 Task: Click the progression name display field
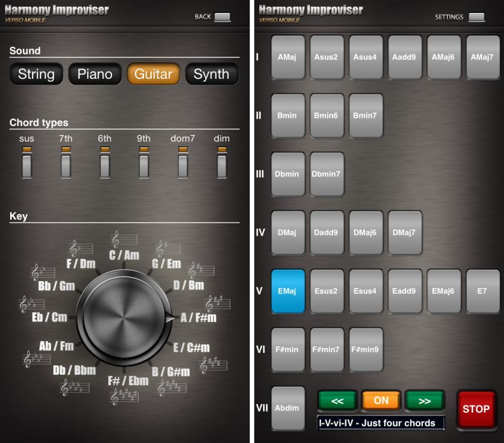(x=381, y=423)
